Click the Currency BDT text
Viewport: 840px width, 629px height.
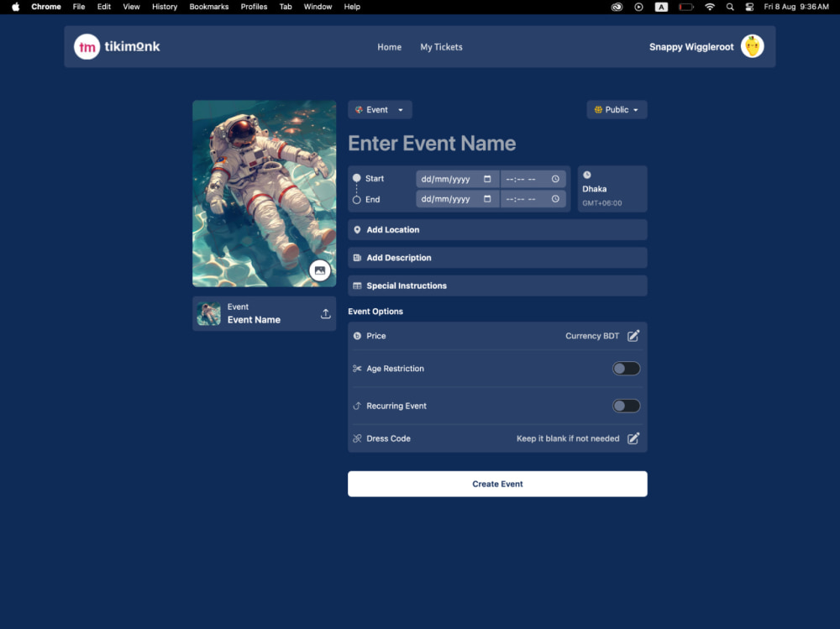coord(592,336)
